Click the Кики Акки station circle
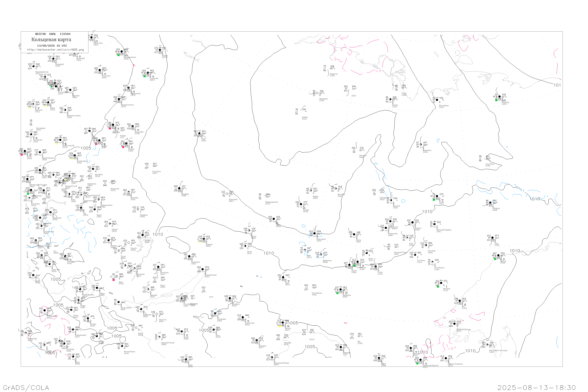 100,70
